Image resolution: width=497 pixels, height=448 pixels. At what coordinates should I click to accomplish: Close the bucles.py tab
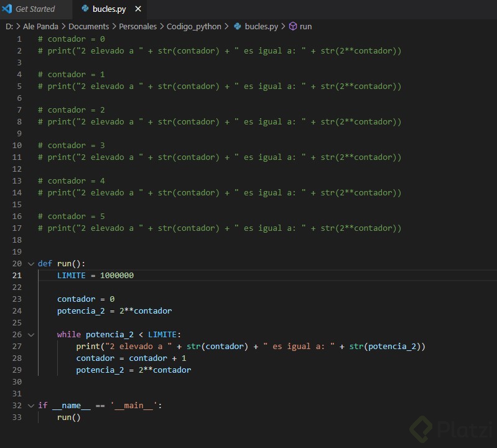coord(138,9)
